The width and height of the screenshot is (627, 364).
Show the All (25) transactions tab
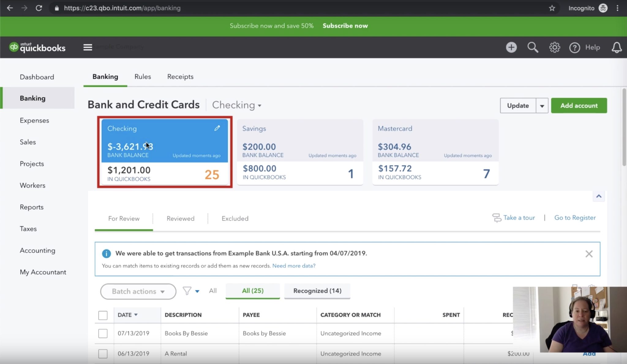tap(253, 291)
